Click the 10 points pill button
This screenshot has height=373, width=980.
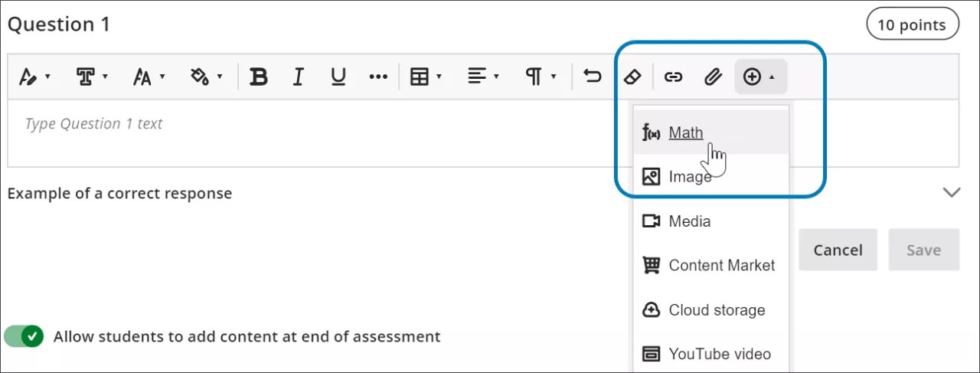912,25
